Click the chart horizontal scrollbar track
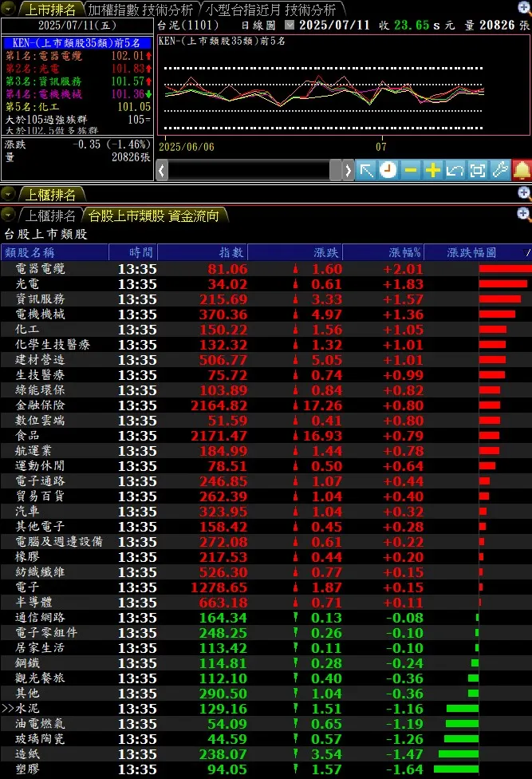532x779 pixels. (249, 171)
